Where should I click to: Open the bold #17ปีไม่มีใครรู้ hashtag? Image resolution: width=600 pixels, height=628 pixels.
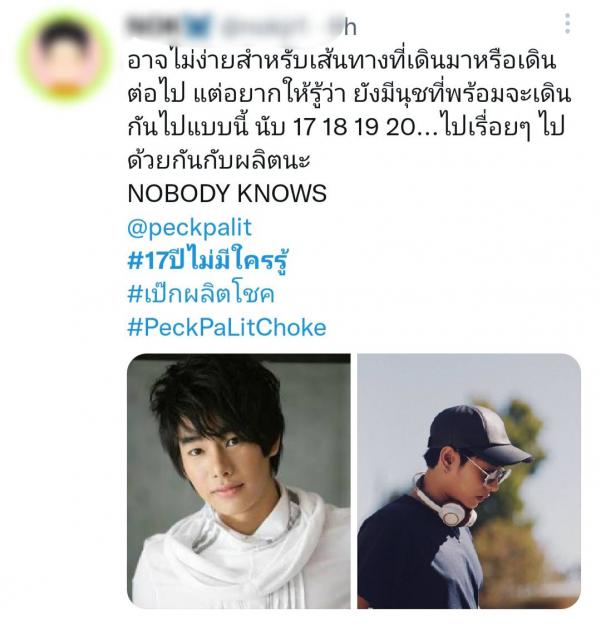pos(208,260)
